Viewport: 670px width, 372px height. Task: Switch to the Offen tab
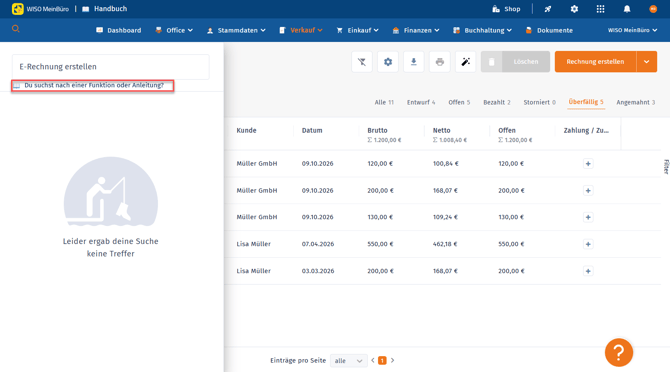coord(459,103)
